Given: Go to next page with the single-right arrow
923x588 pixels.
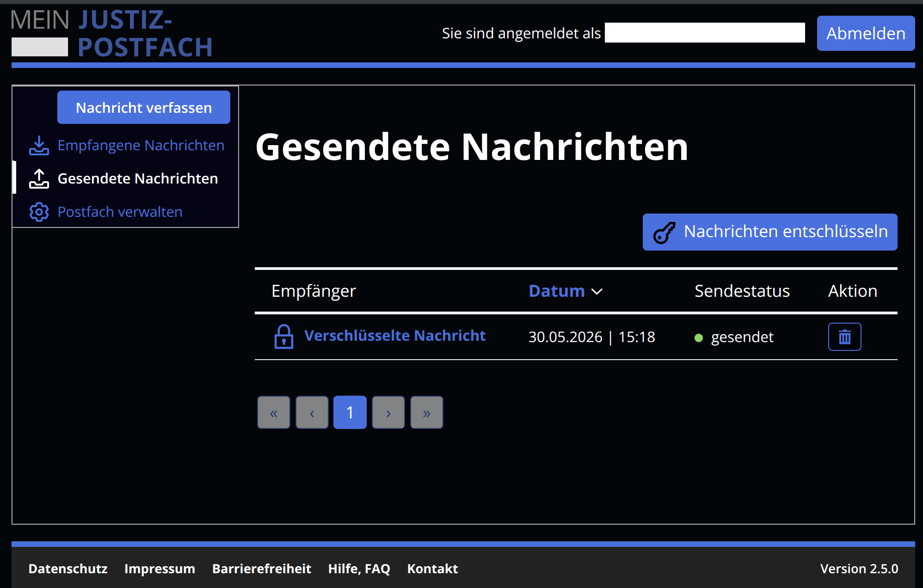Looking at the screenshot, I should [x=388, y=412].
